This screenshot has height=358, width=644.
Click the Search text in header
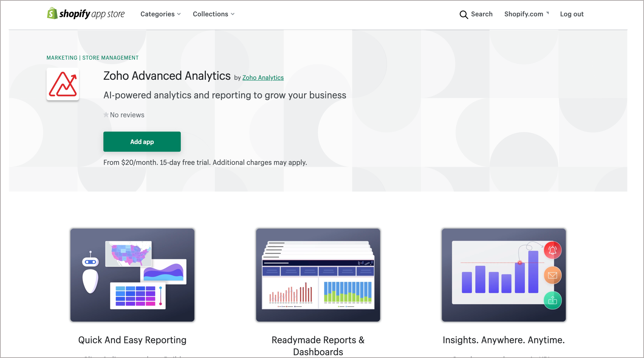coord(481,14)
